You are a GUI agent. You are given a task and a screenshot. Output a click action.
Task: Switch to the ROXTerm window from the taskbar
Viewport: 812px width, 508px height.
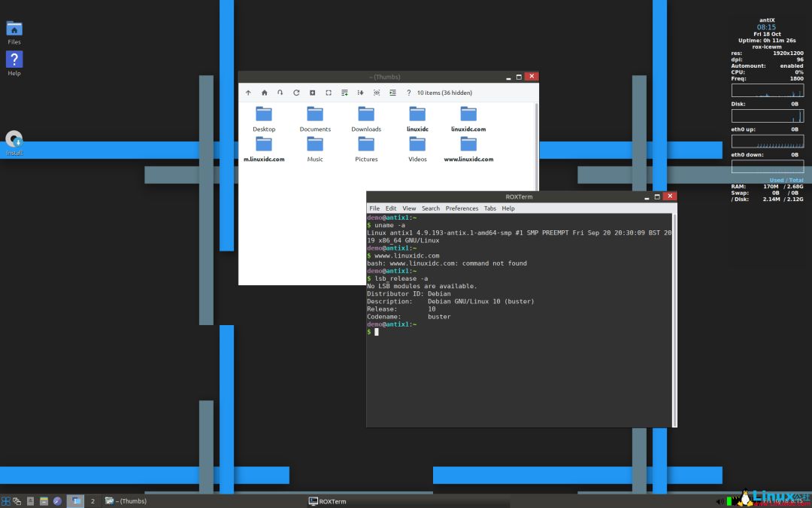[327, 500]
